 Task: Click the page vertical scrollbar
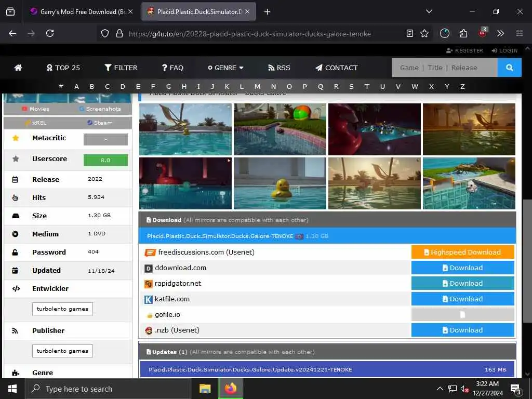(x=527, y=261)
